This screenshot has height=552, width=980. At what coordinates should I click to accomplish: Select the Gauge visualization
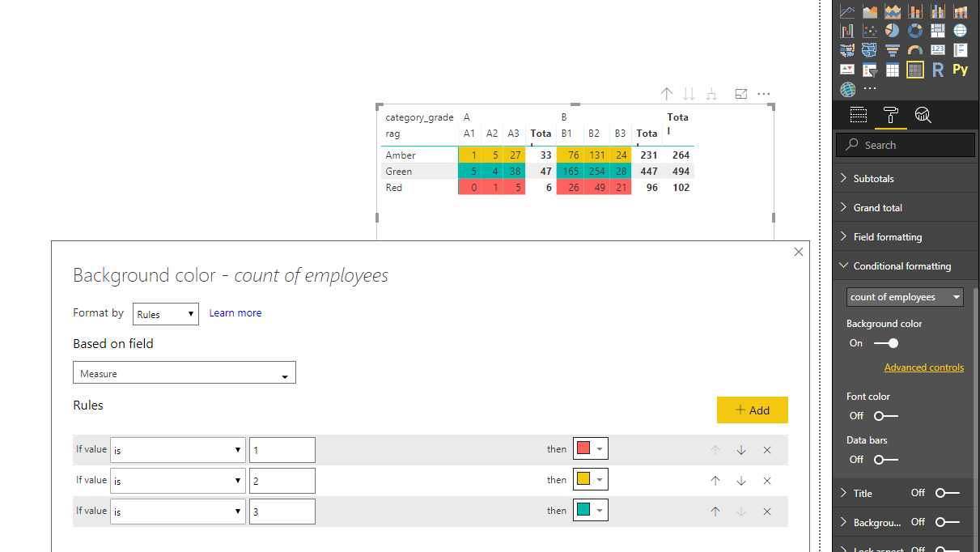[x=915, y=50]
